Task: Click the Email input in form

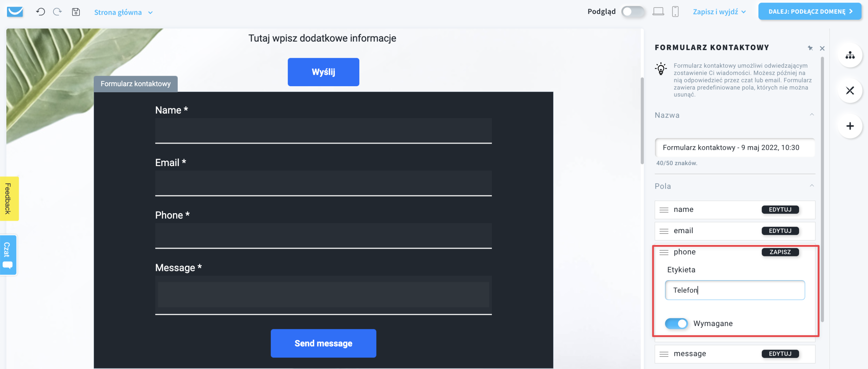Action: click(323, 183)
